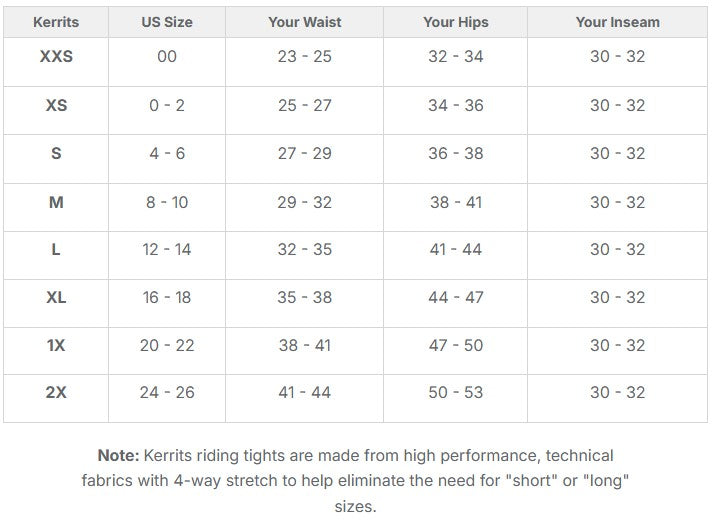
Task: Select the 50 - 53 hips cell
Action: click(x=456, y=392)
